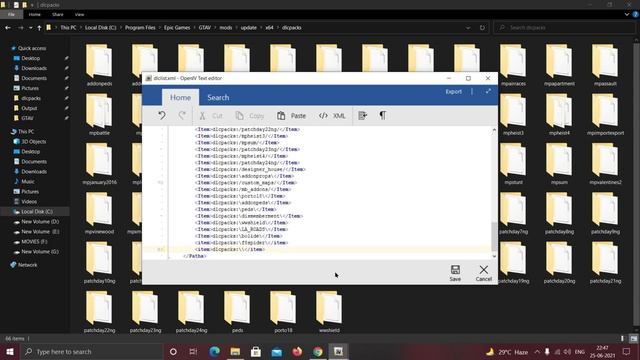
Task: Open the View ribbon tab in File Explorer
Action: (79, 14)
